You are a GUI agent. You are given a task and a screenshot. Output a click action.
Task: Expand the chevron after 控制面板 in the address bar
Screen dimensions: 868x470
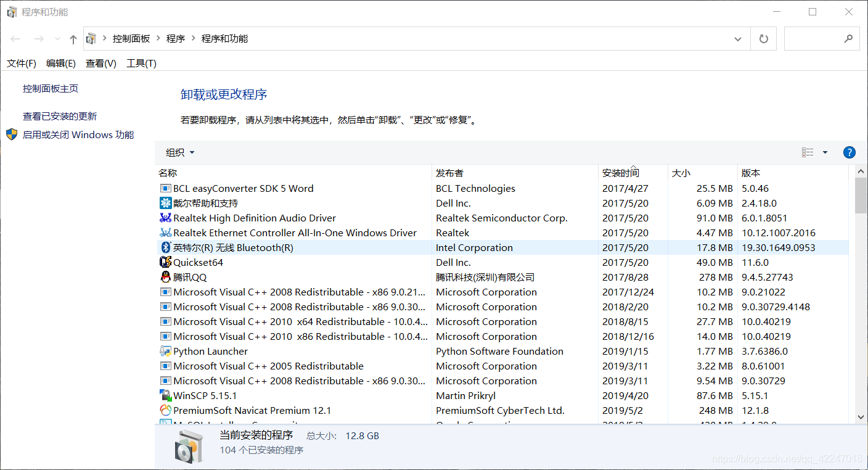point(158,38)
